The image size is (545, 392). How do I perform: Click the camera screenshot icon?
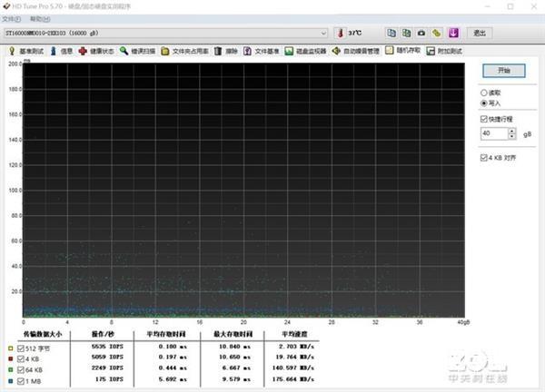click(421, 33)
